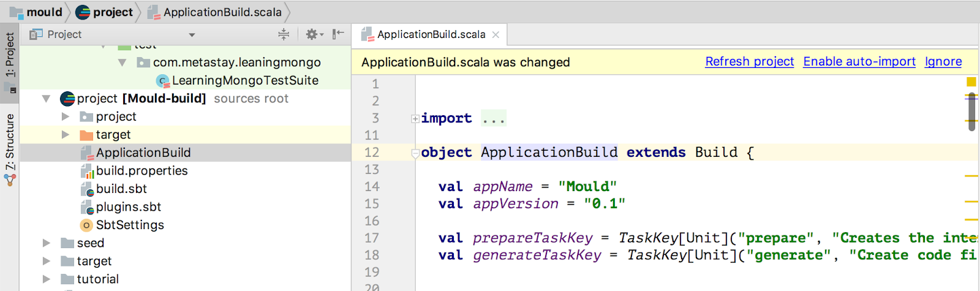The height and width of the screenshot is (291, 980).
Task: Click the build.properties file icon
Action: pos(87,171)
